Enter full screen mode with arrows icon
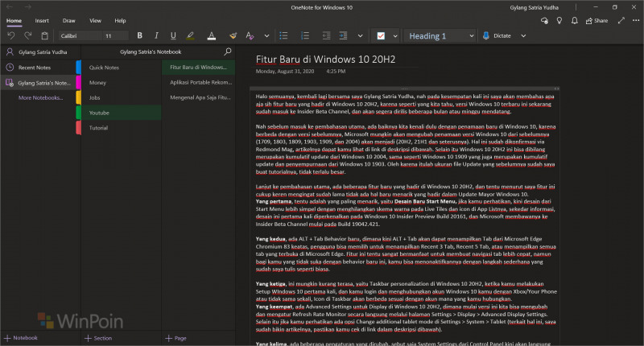This screenshot has height=346, width=644. point(621,20)
